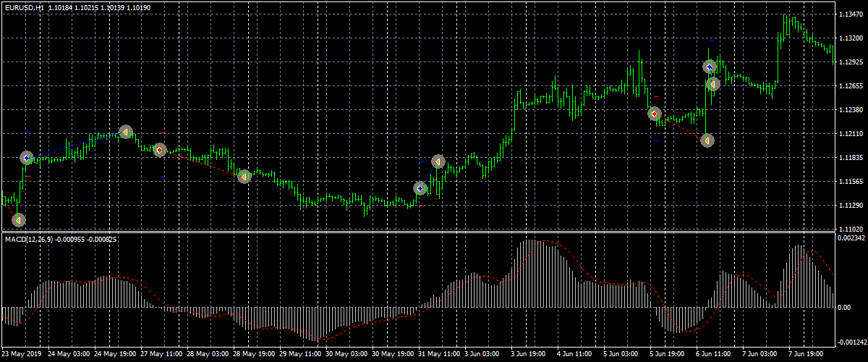Click the blue buy arrow marker on 23 May near 1.11835
The height and width of the screenshot is (362, 868).
pos(27,157)
